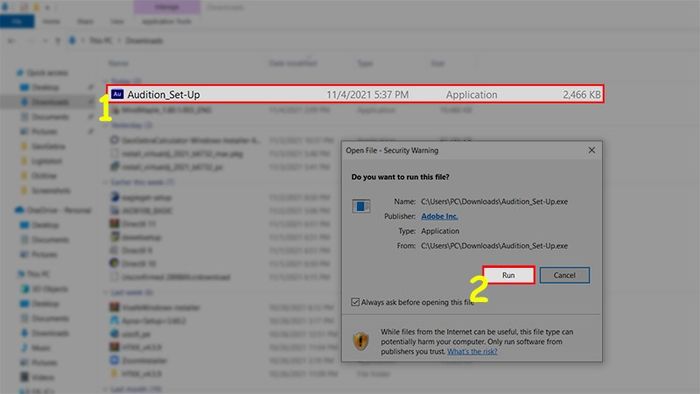Open the Music folder in the navigation pane

(x=41, y=348)
